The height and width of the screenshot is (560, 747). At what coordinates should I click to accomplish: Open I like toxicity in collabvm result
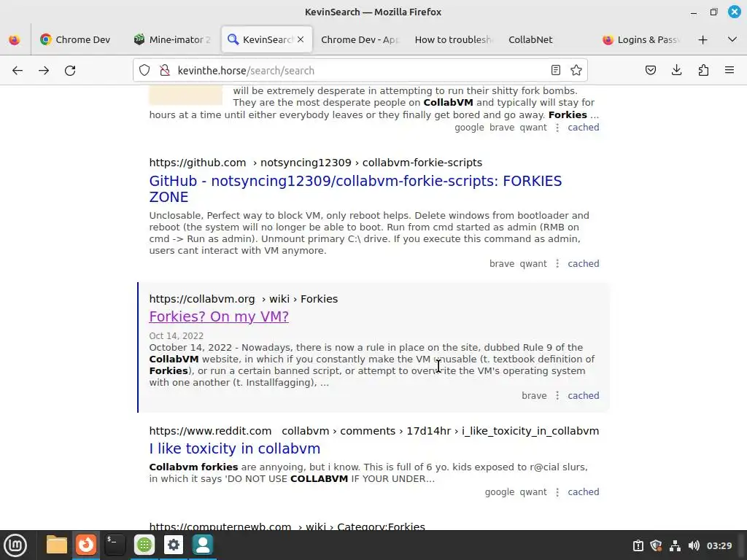pos(234,448)
